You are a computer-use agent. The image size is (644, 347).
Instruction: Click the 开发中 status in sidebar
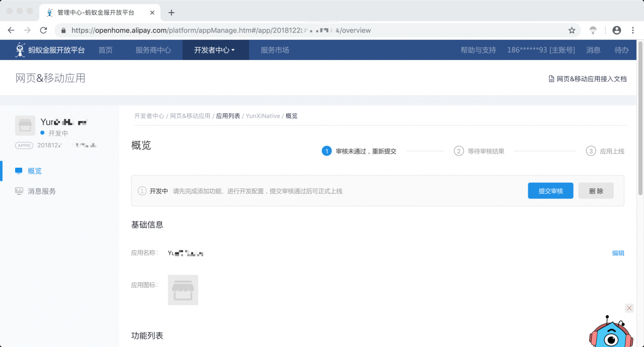tap(54, 133)
